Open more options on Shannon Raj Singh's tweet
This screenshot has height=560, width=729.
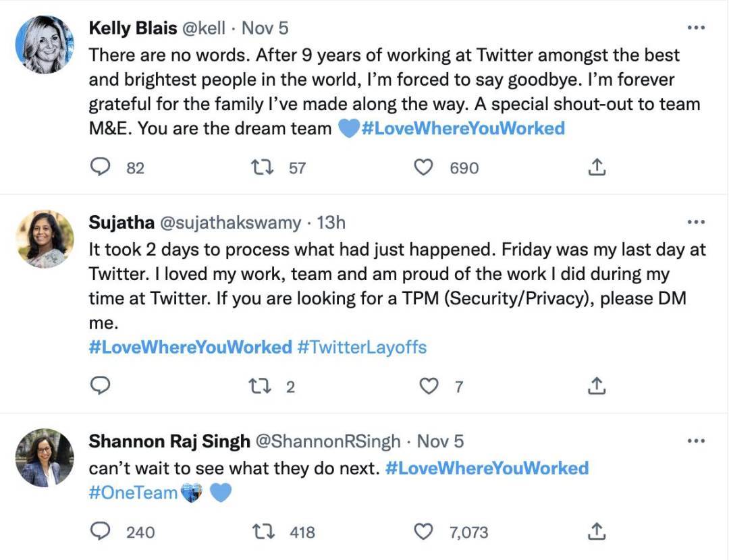695,441
